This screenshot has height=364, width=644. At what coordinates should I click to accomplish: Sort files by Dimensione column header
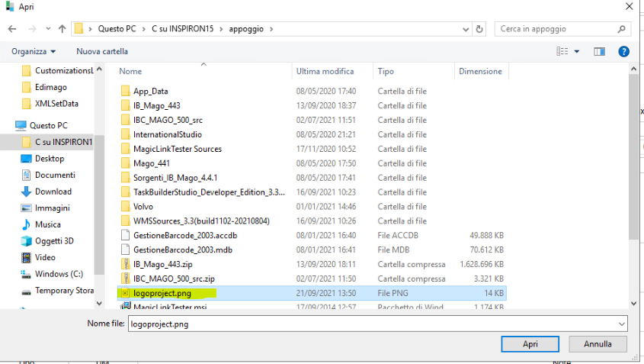click(480, 71)
